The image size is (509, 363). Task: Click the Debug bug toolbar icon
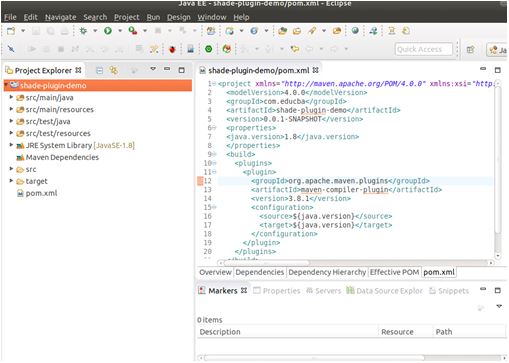point(83,31)
